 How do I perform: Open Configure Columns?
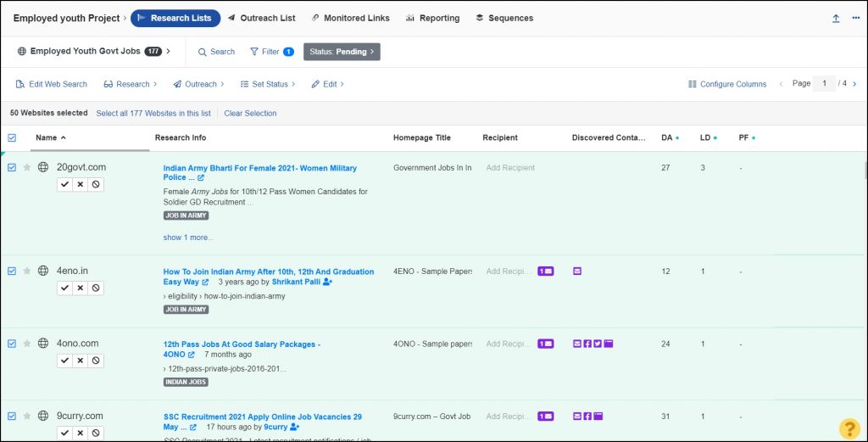pyautogui.click(x=727, y=84)
